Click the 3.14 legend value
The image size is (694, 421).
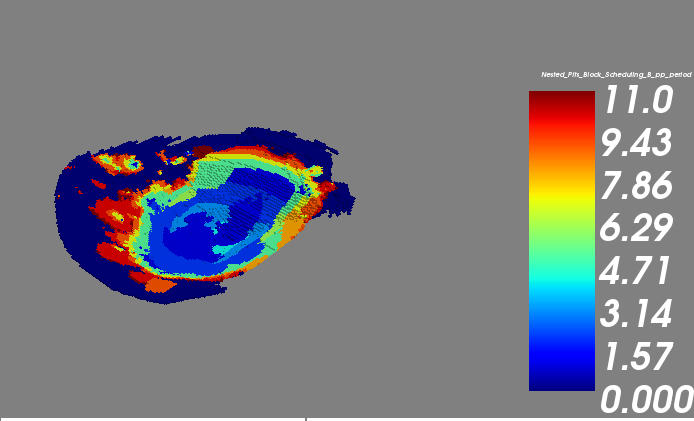(636, 313)
